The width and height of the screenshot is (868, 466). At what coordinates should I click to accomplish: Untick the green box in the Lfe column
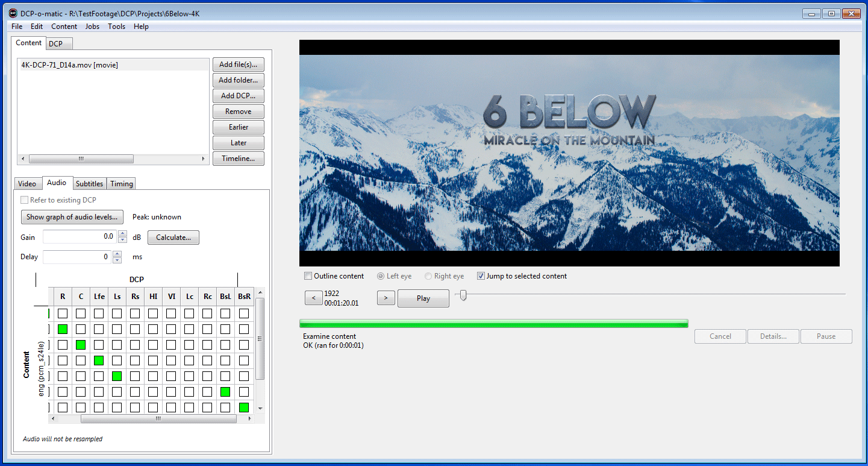point(99,361)
